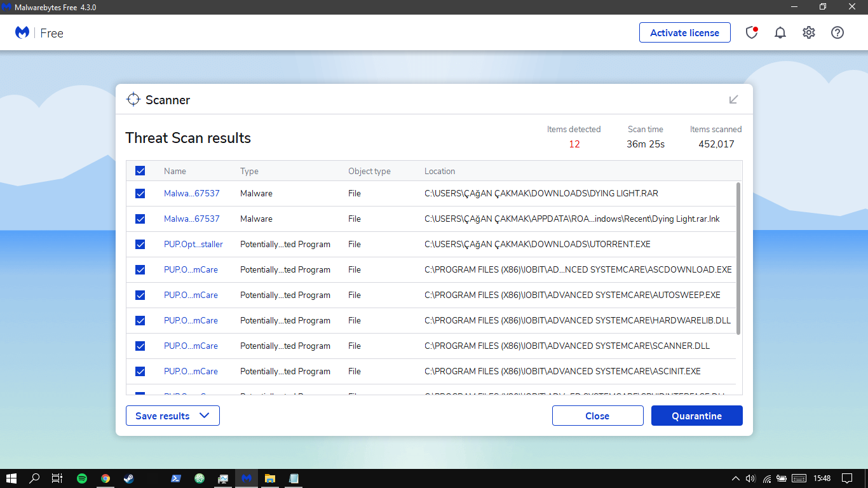Open the PUP.O...mCare link for ASCDOWNLOAD.EXE
The width and height of the screenshot is (868, 488).
point(191,269)
